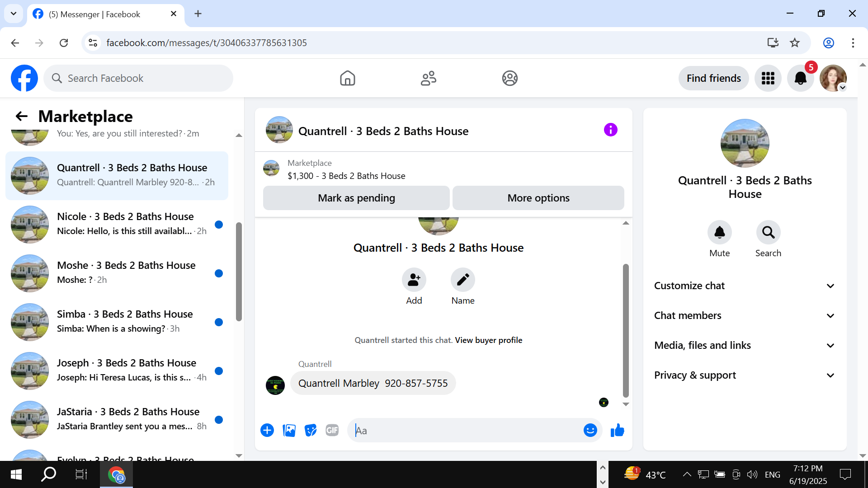
Task: Open Windows taskbar search
Action: click(48, 474)
